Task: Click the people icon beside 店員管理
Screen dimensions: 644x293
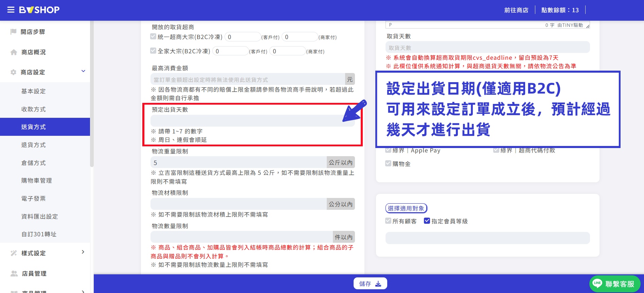Action: pos(14,274)
